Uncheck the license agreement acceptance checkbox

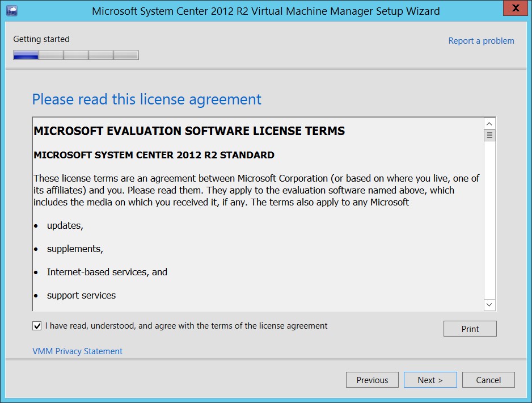point(37,326)
